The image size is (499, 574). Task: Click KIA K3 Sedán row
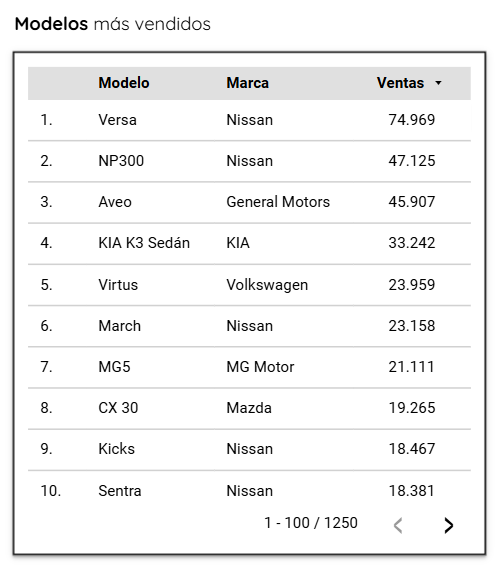tap(249, 243)
